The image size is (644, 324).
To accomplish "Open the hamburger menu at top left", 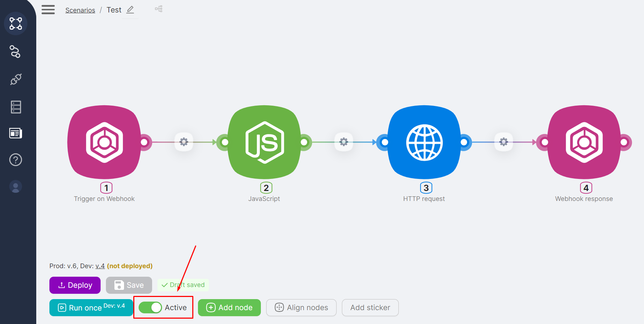I will tap(48, 10).
